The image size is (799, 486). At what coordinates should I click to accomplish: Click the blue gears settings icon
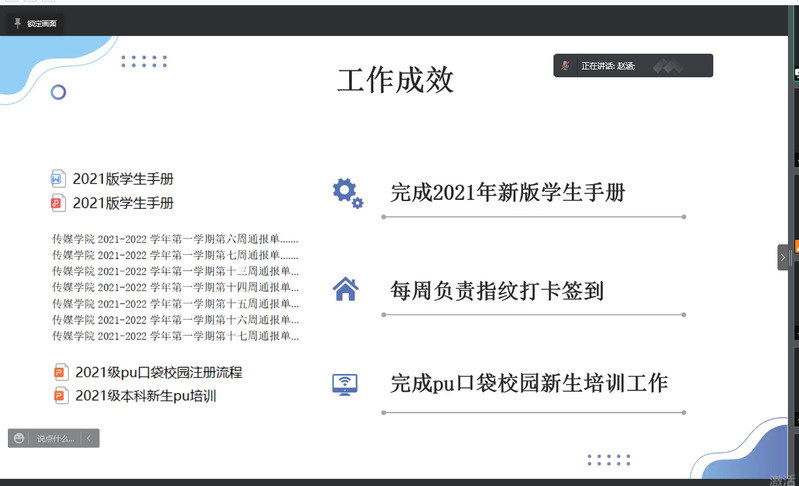pos(347,193)
